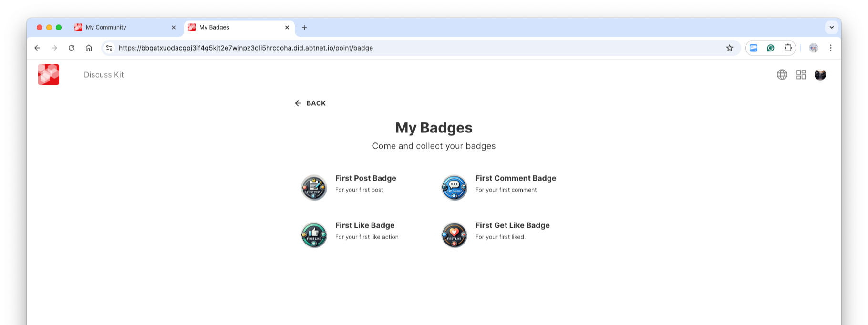
Task: Close the My Community tab
Action: [174, 28]
